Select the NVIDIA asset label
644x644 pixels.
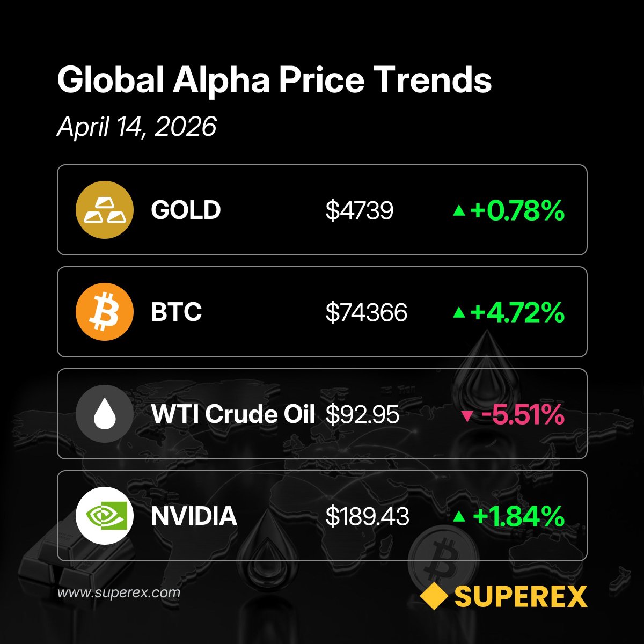point(194,516)
